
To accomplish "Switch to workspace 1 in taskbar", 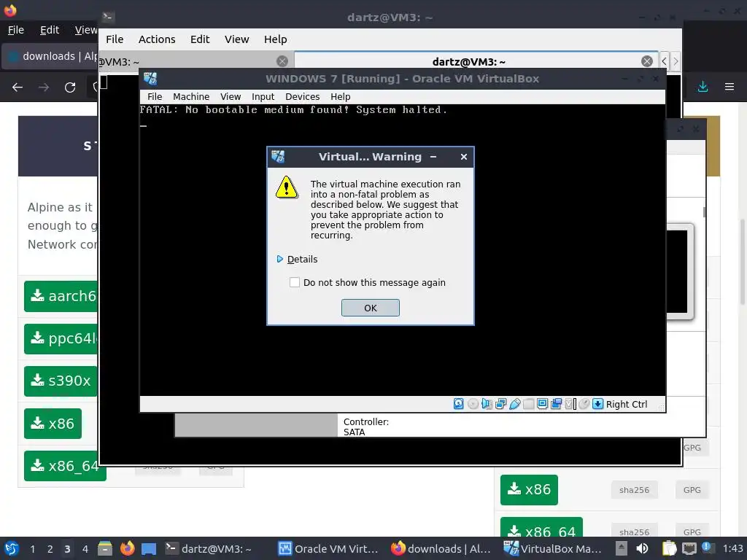I will pos(32,548).
